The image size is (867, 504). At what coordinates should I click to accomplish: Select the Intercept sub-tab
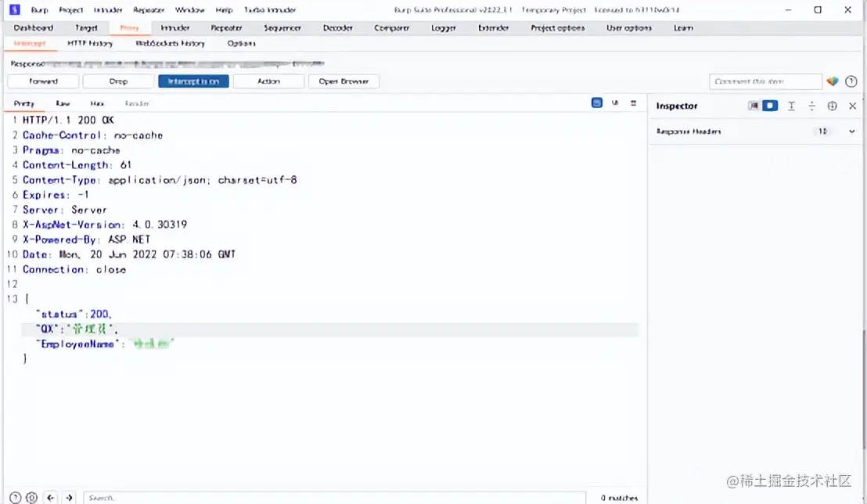point(29,43)
